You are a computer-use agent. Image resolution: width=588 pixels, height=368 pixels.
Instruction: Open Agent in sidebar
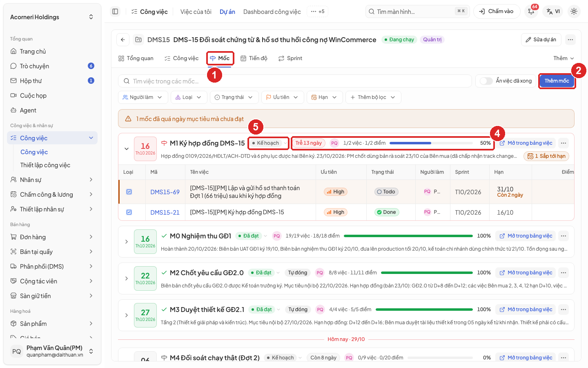[x=52, y=110]
